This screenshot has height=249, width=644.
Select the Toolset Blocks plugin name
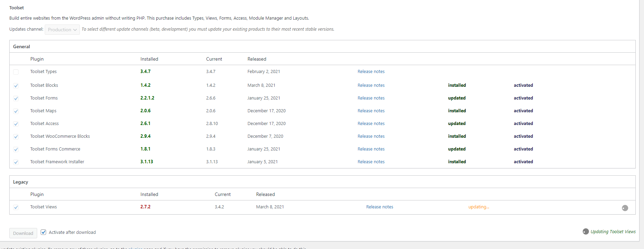pyautogui.click(x=44, y=85)
